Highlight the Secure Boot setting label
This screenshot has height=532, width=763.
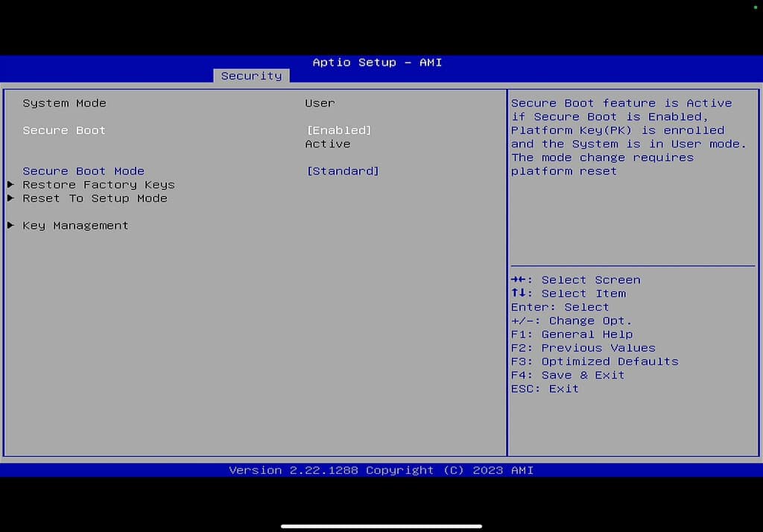pos(64,130)
